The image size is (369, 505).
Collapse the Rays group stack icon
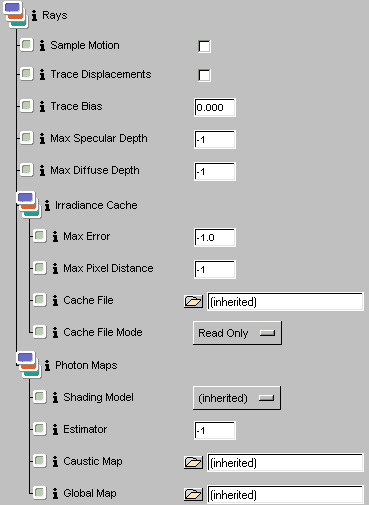[15, 14]
